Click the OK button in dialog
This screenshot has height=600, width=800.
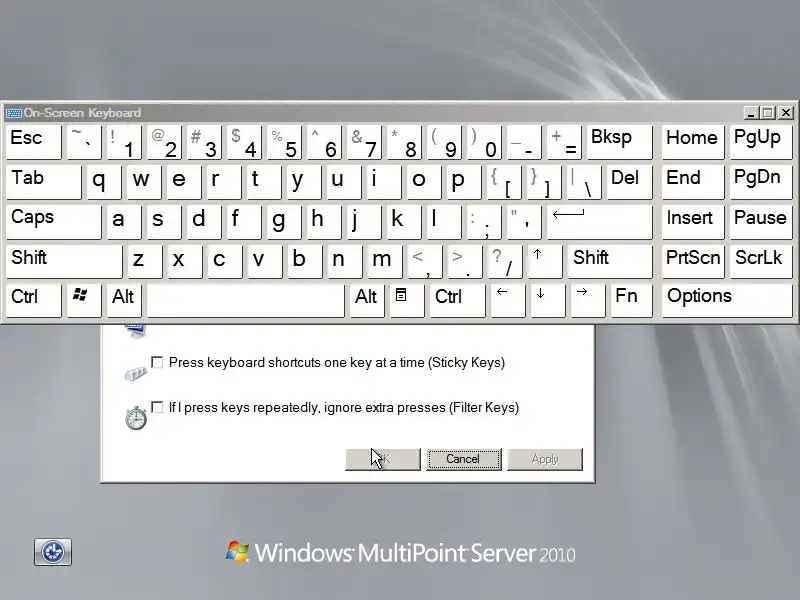(x=383, y=459)
